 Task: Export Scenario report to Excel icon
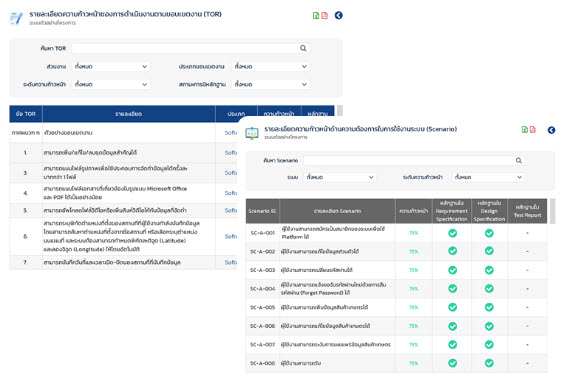(525, 130)
